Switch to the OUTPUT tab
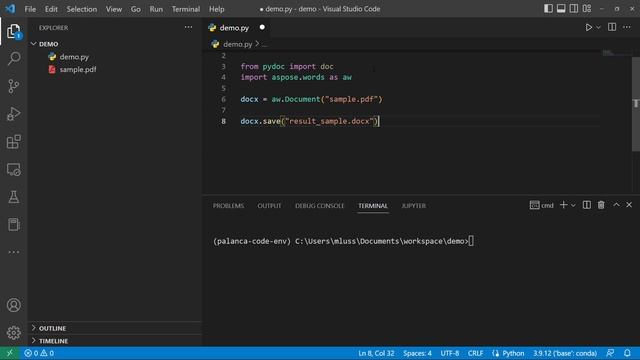Viewport: 640px width, 360px height. [269, 206]
